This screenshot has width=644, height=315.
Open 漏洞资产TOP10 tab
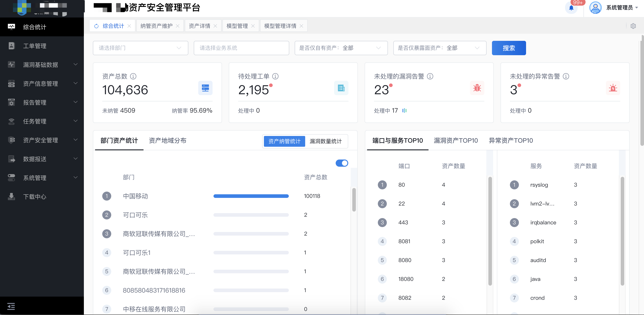(x=456, y=141)
